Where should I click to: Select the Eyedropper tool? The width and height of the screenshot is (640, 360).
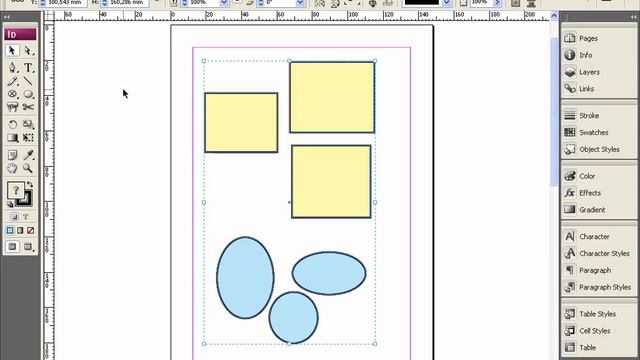tap(28, 155)
